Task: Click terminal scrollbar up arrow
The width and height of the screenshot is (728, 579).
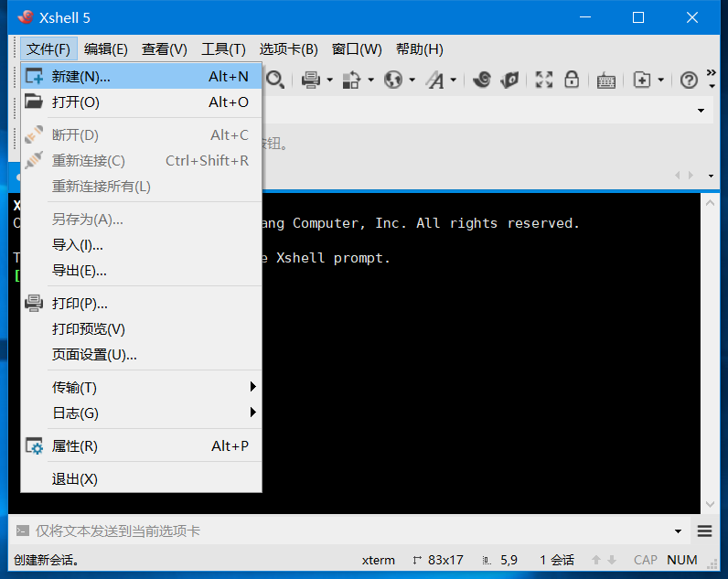Action: coord(710,202)
